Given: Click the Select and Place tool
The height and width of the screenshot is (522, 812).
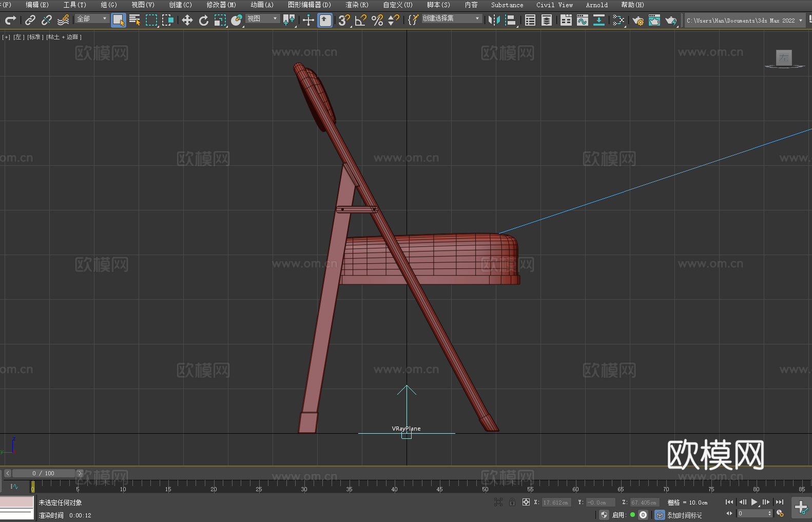Looking at the screenshot, I should coord(237,20).
